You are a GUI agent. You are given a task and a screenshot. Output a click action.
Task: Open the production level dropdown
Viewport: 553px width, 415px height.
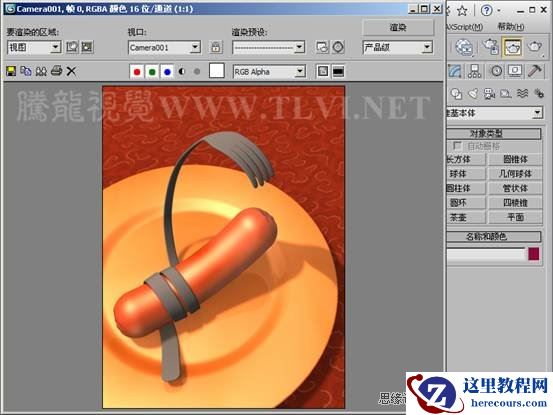pos(398,47)
